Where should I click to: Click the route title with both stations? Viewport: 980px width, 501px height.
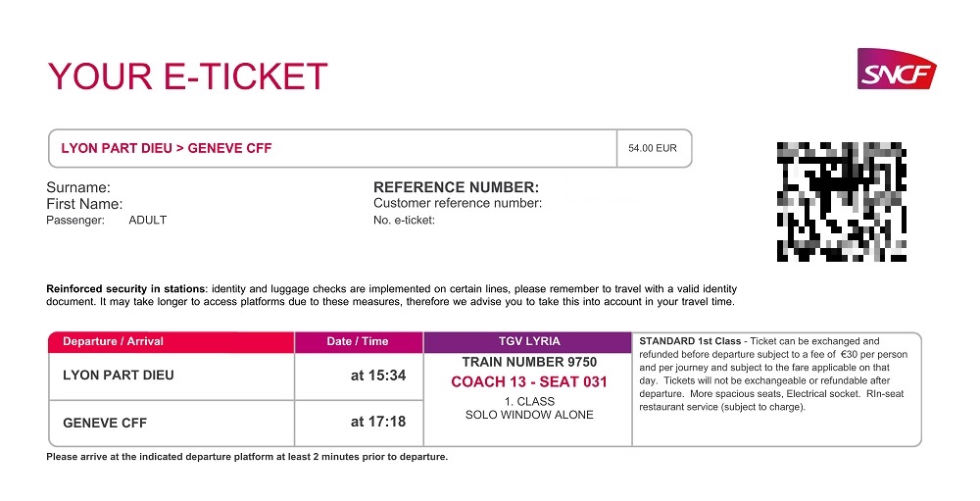click(x=167, y=149)
